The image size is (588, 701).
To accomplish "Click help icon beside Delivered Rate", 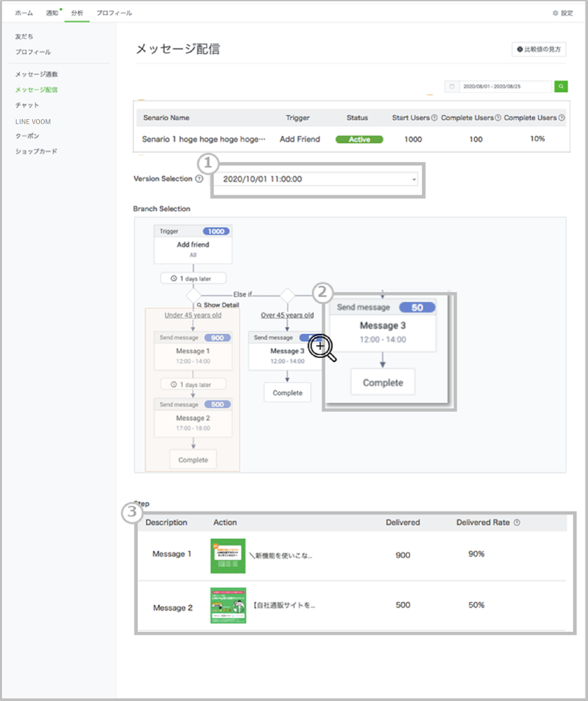I will pyautogui.click(x=517, y=523).
